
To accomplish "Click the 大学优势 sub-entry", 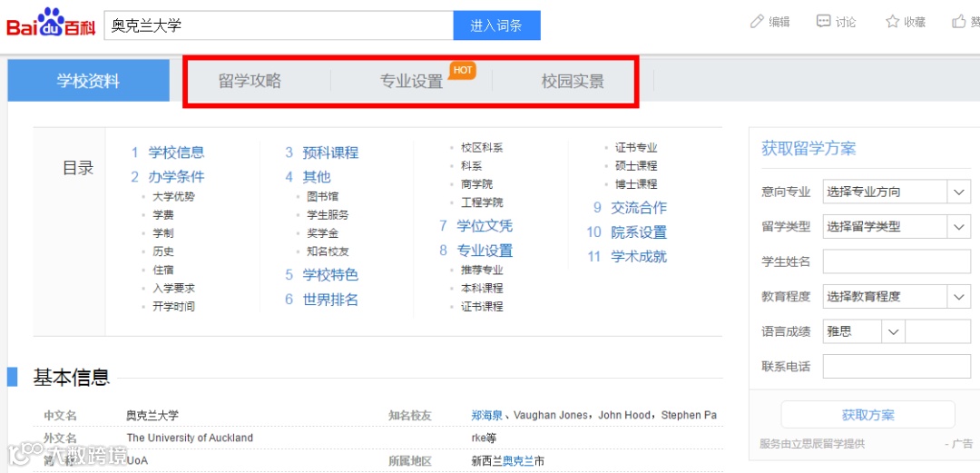I will (173, 196).
